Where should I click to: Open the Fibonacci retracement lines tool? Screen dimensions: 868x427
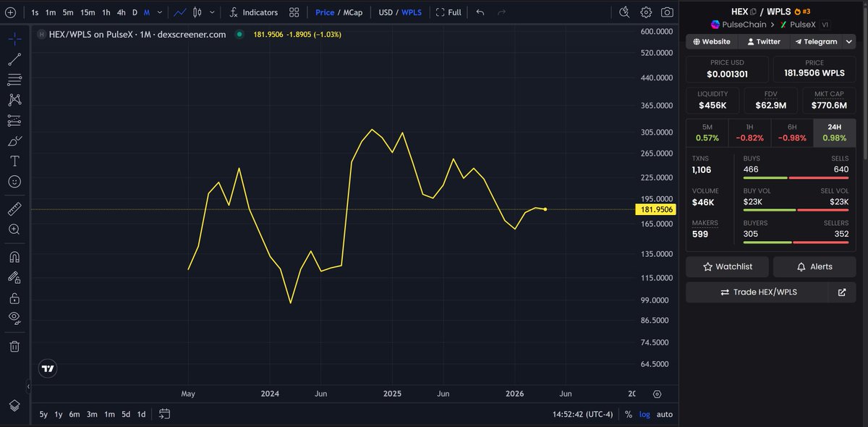click(x=14, y=80)
